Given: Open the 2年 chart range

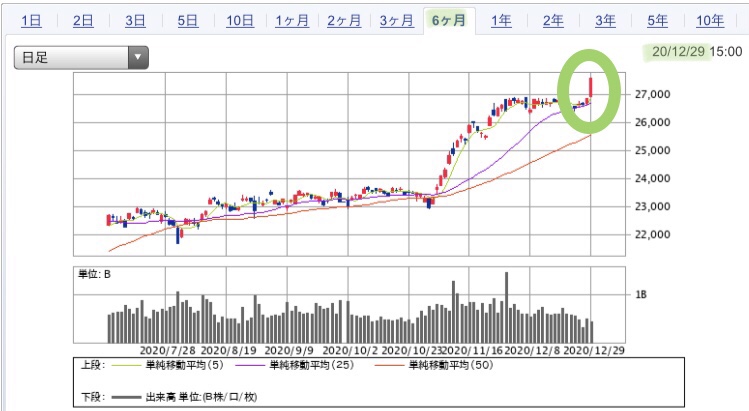Looking at the screenshot, I should click(553, 21).
